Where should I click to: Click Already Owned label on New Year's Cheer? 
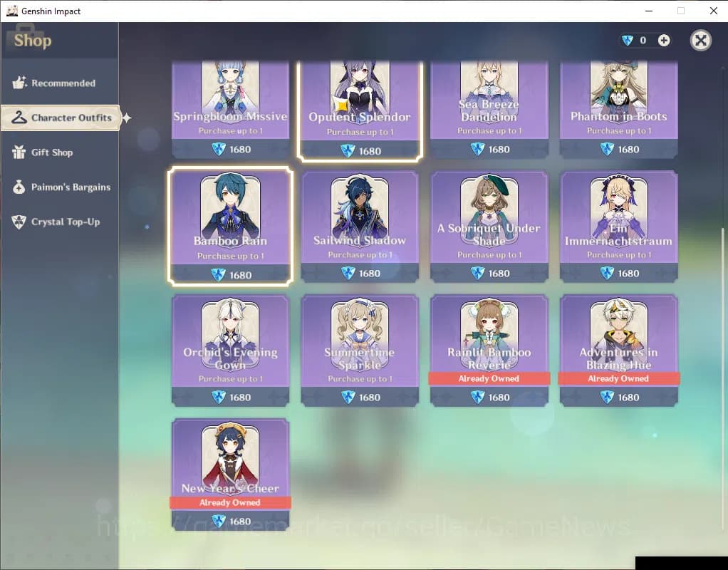[x=230, y=502]
